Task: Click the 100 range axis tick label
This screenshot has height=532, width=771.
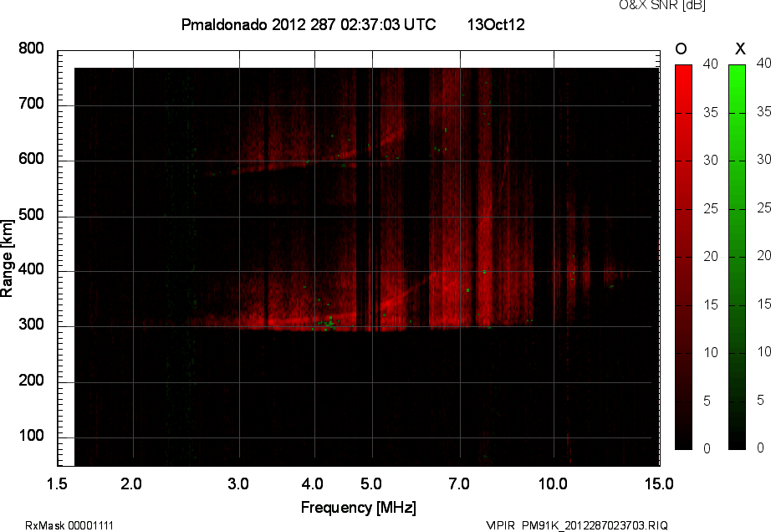Action: tap(31, 436)
